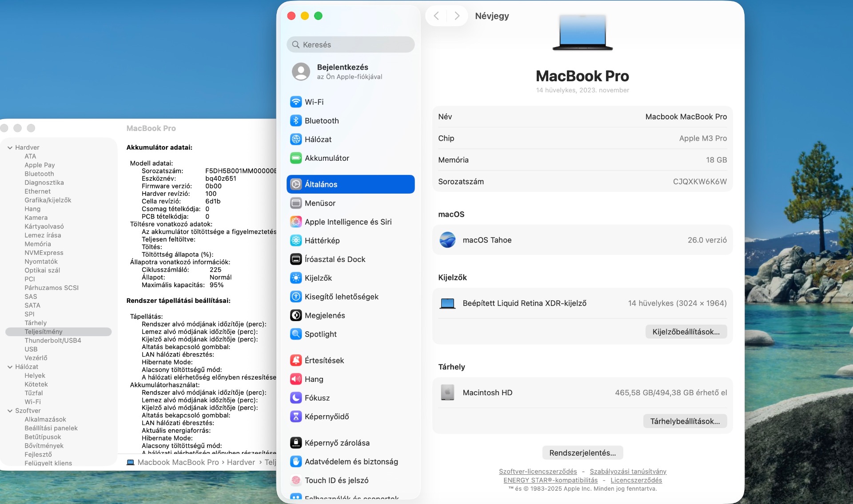The height and width of the screenshot is (504, 853).
Task: Open Adatvédelem és biztonság settings
Action: (351, 461)
